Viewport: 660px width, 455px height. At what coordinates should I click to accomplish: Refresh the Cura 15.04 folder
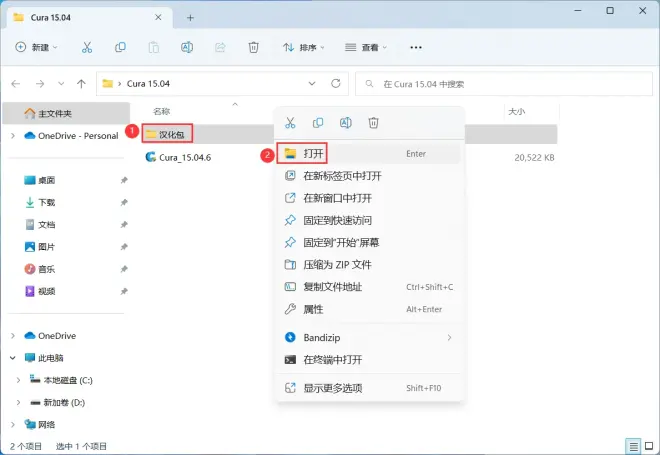point(335,83)
